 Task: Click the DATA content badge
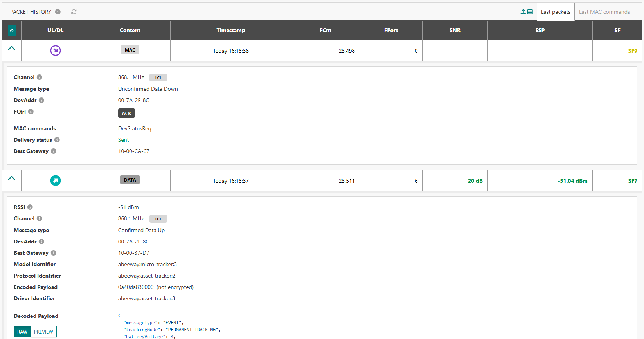(130, 180)
